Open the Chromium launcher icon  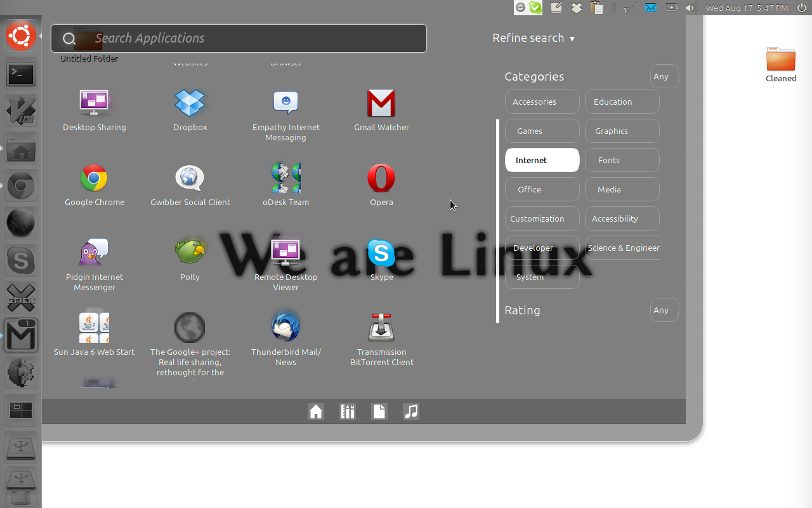[21, 187]
